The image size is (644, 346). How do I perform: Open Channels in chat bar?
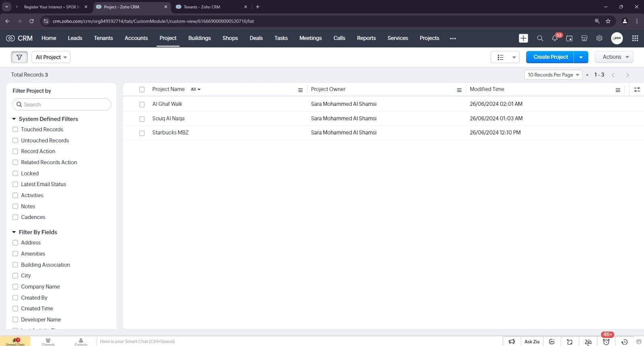click(x=48, y=342)
